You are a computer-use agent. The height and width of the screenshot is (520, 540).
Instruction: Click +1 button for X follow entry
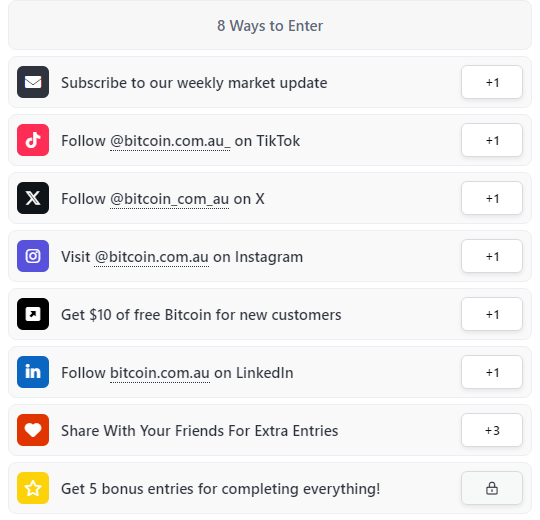coord(492,198)
